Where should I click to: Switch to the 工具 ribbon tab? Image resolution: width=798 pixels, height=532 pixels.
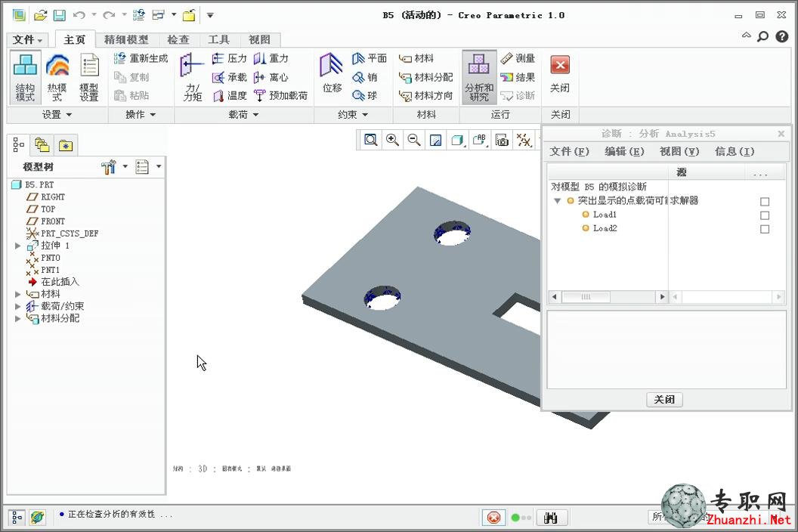219,40
